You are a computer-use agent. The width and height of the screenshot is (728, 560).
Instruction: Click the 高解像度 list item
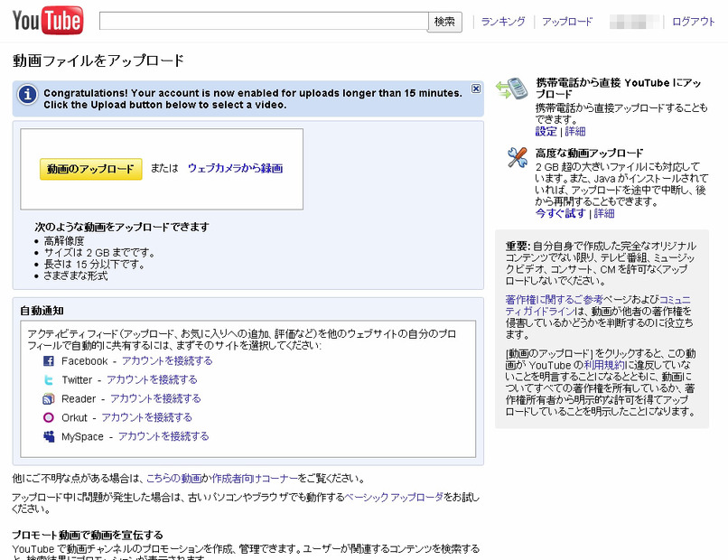point(64,240)
